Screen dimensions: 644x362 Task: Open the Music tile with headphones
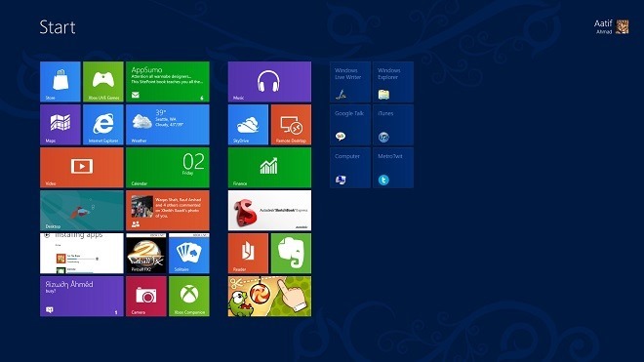coord(269,82)
